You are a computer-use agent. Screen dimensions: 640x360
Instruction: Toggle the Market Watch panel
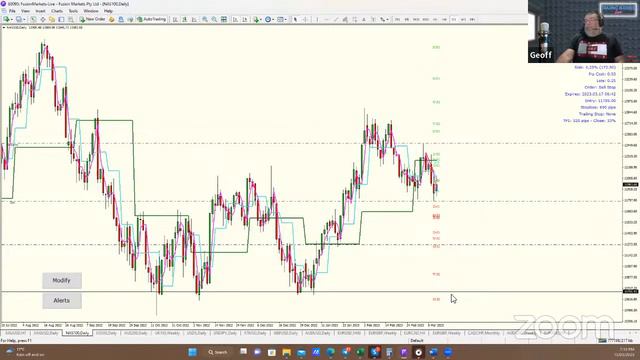[33, 19]
